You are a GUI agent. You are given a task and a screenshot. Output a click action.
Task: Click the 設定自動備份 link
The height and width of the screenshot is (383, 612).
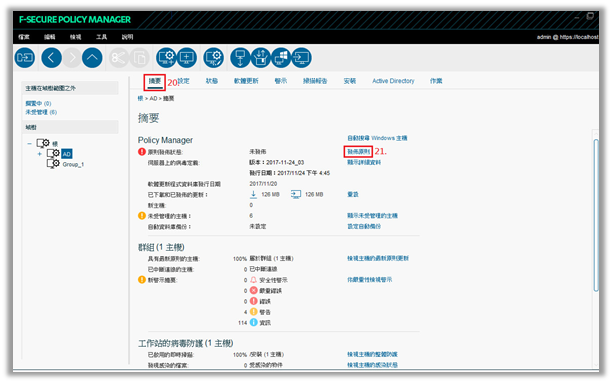pos(364,226)
